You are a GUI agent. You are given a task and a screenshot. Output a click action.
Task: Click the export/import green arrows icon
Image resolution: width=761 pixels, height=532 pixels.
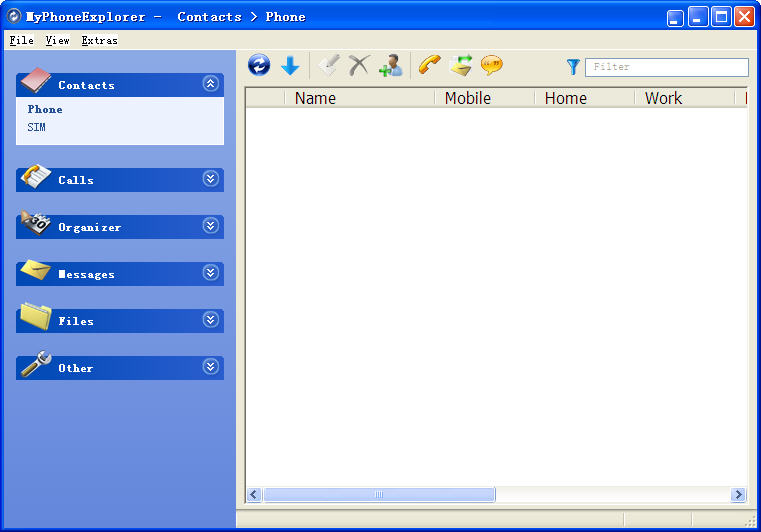click(461, 66)
